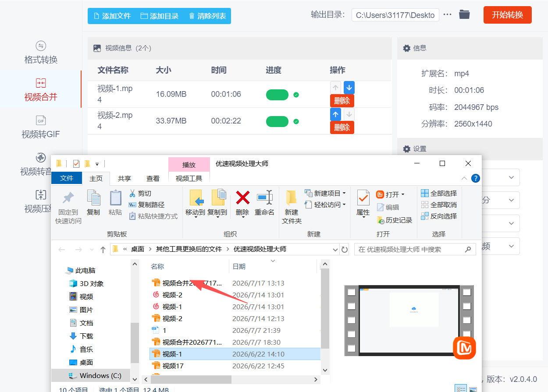548x392 pixels.
Task: Open the 打开 dropdown in ribbon
Action: [390, 194]
